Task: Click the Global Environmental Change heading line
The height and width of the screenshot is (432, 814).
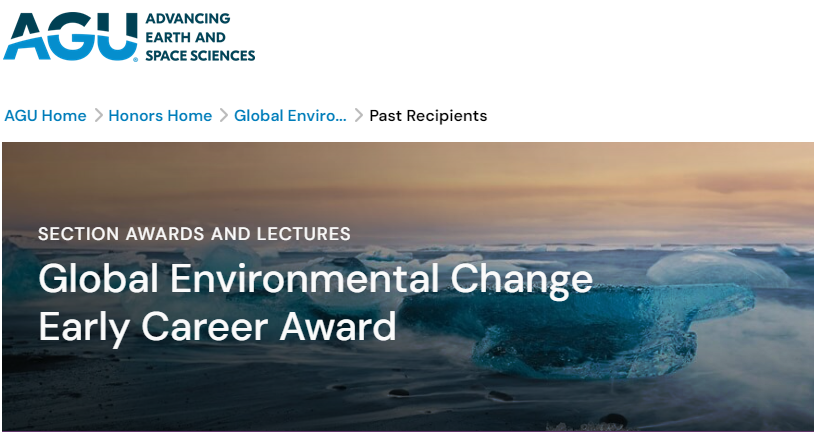Action: point(315,278)
